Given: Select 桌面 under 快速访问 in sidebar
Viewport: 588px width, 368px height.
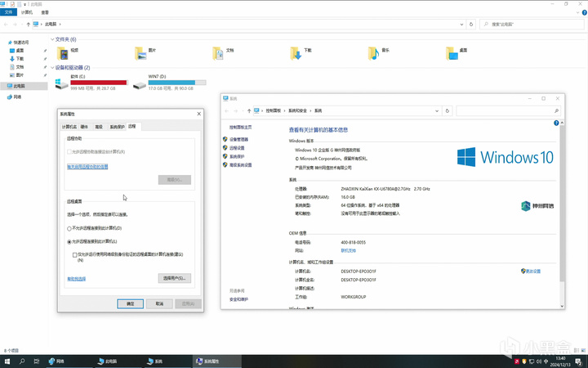Looking at the screenshot, I should pos(20,51).
